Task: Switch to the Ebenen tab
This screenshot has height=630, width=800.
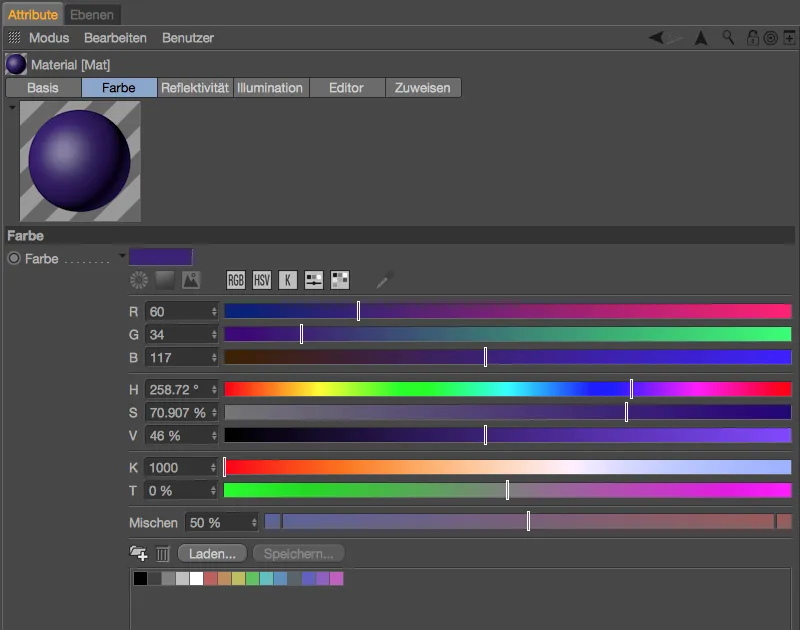Action: [x=92, y=15]
